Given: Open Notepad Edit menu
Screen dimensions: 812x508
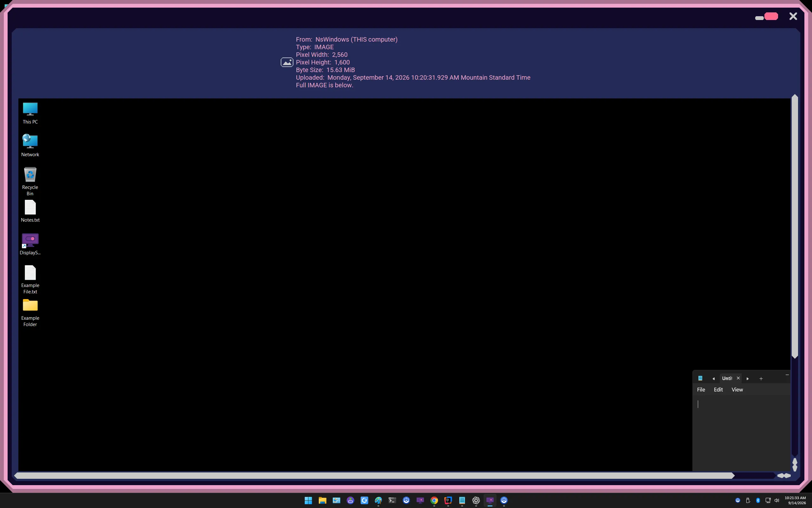Looking at the screenshot, I should (718, 389).
